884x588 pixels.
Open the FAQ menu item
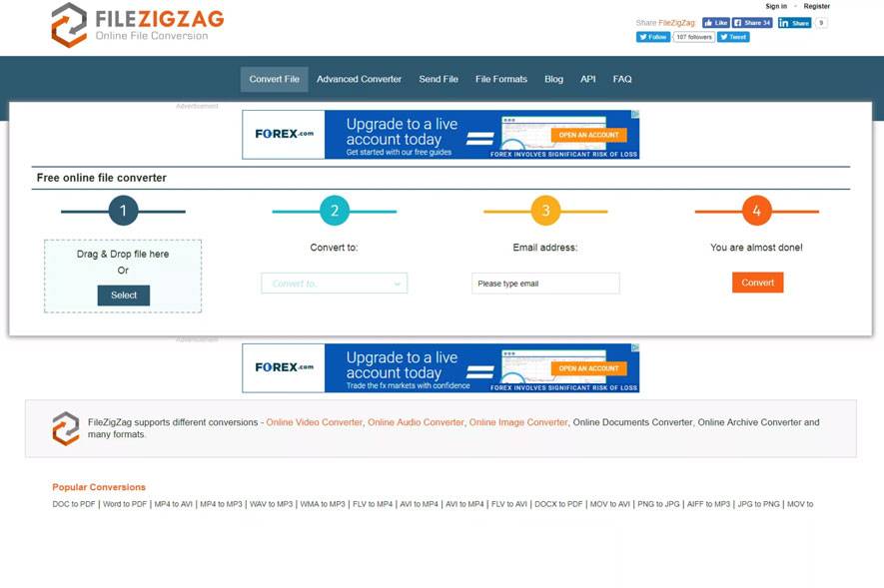622,79
